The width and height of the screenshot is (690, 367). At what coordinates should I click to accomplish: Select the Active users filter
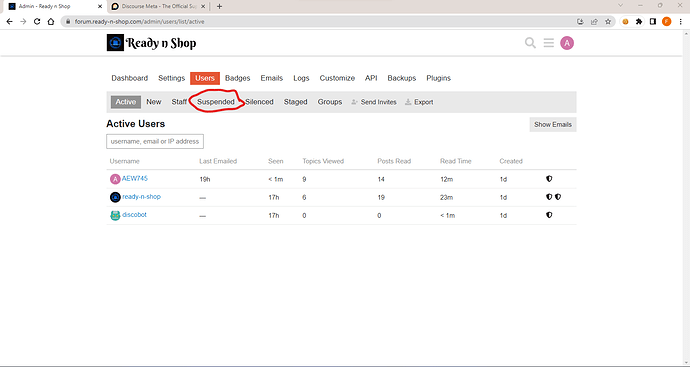click(126, 102)
